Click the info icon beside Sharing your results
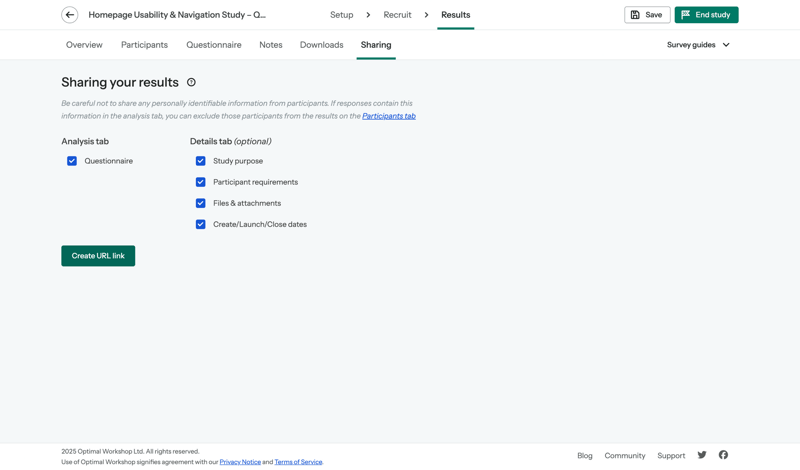The height and width of the screenshot is (470, 800). click(x=191, y=82)
